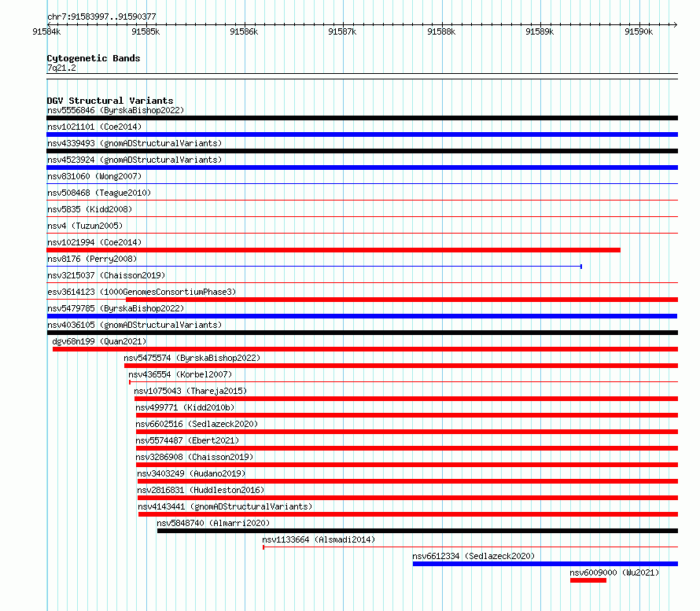
Task: Open the nsv1075043 (Thareja2015) label
Action: [x=190, y=391]
